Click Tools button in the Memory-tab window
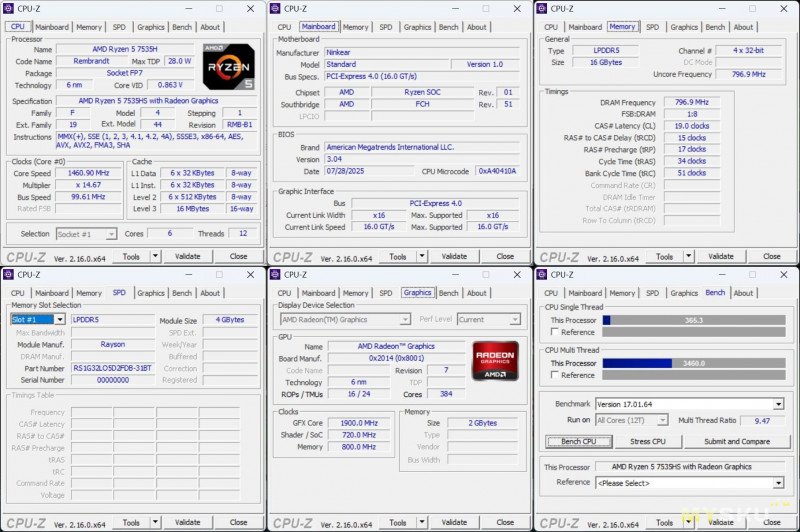This screenshot has height=532, width=800. 664,256
